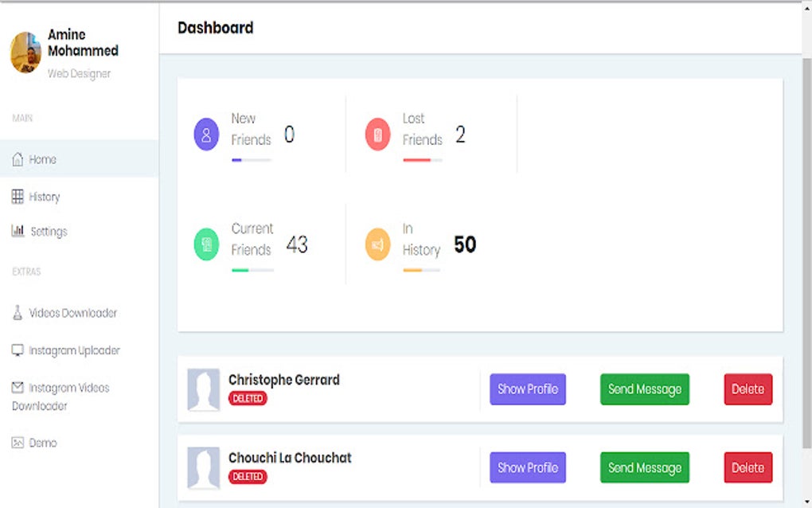This screenshot has width=812, height=508.
Task: Click the orange In History icon
Action: click(377, 244)
